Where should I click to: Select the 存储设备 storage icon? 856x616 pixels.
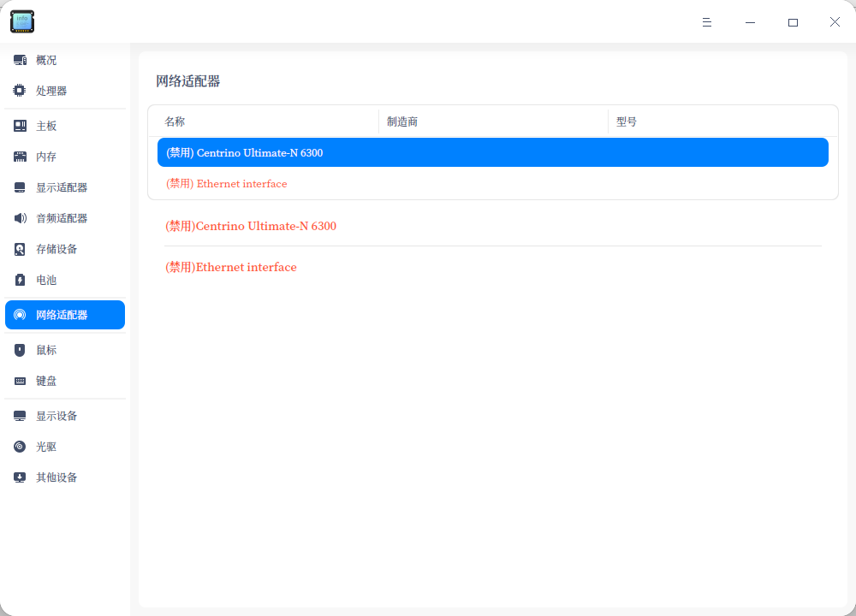(20, 249)
